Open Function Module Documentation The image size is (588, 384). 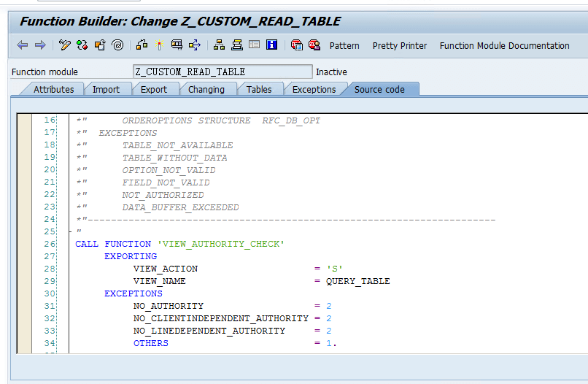point(504,46)
